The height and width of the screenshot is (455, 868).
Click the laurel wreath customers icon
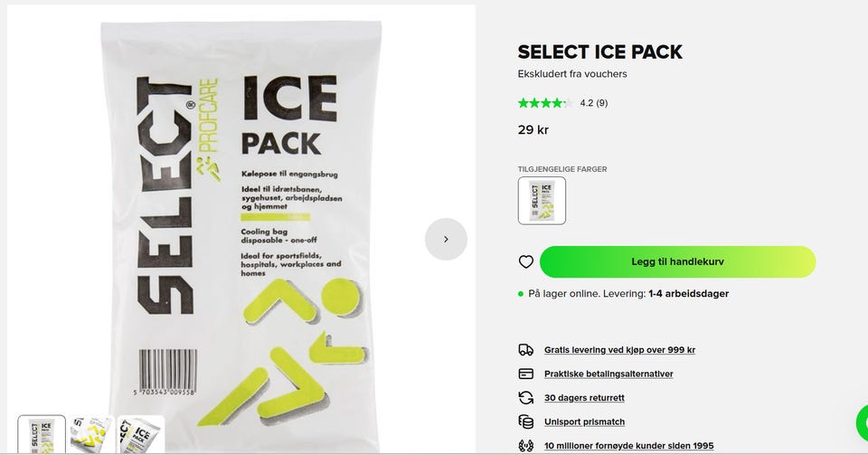(x=526, y=445)
